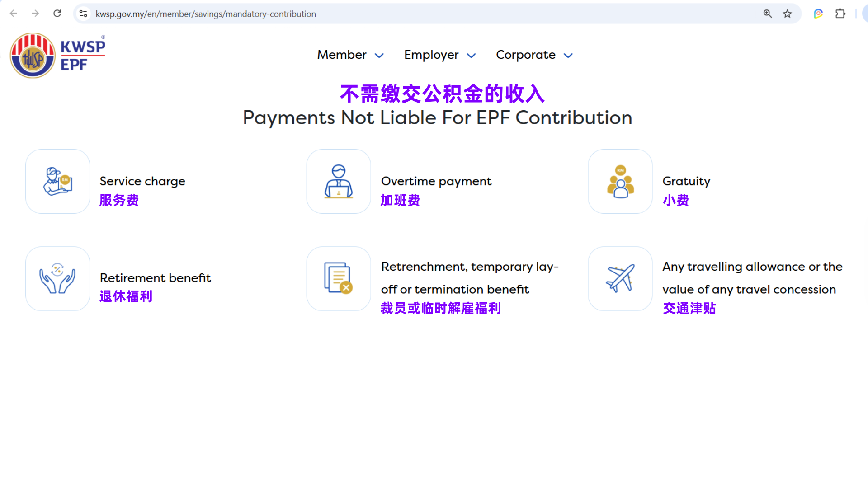The width and height of the screenshot is (868, 488).
Task: Click the colorful extension icon in toolbar
Action: (818, 14)
